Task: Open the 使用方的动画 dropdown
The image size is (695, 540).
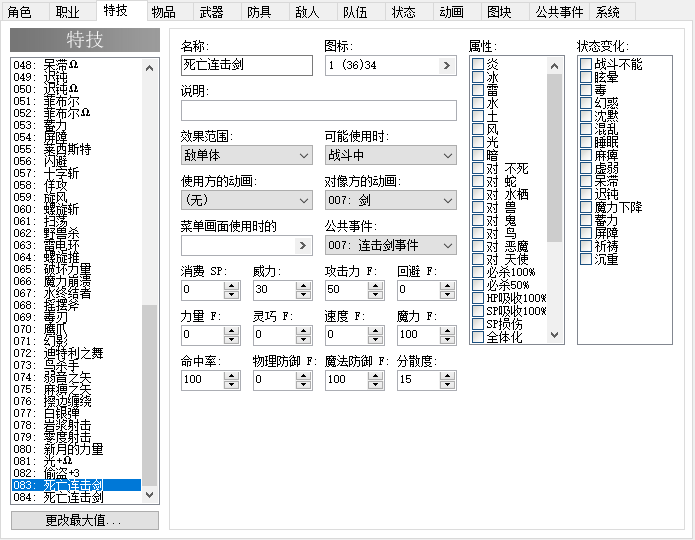Action: pyautogui.click(x=246, y=200)
